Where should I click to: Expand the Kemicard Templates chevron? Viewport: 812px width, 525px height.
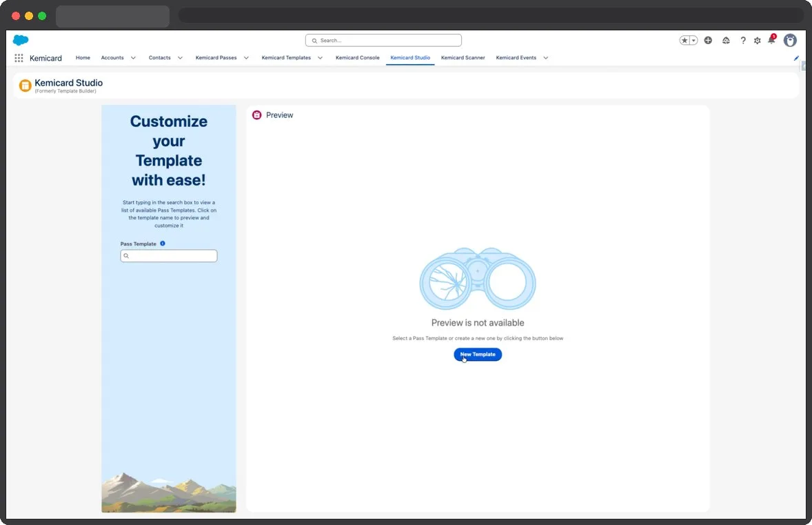320,58
